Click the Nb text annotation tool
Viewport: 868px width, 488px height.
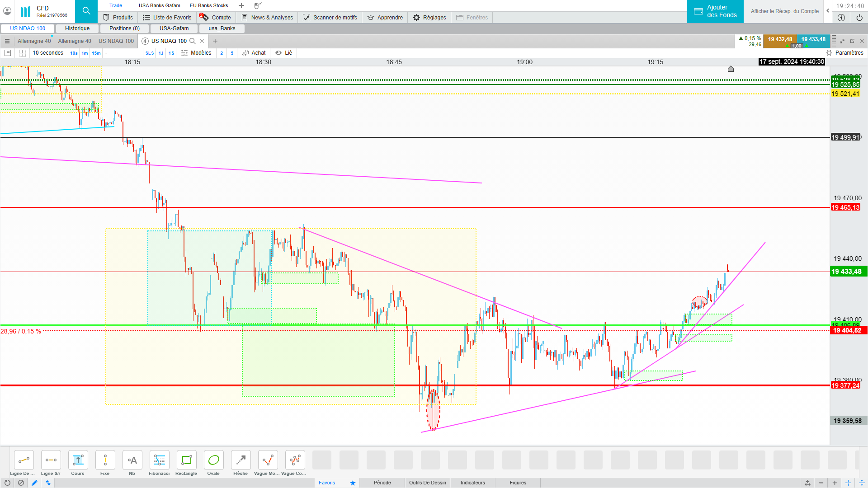[132, 460]
